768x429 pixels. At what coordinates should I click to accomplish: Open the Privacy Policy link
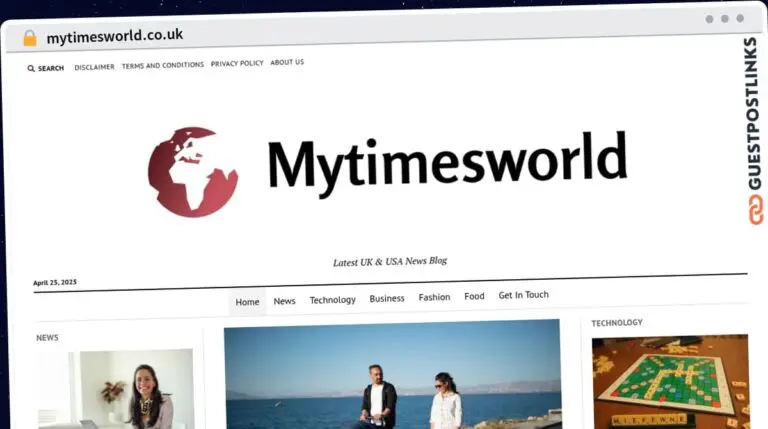coord(237,63)
